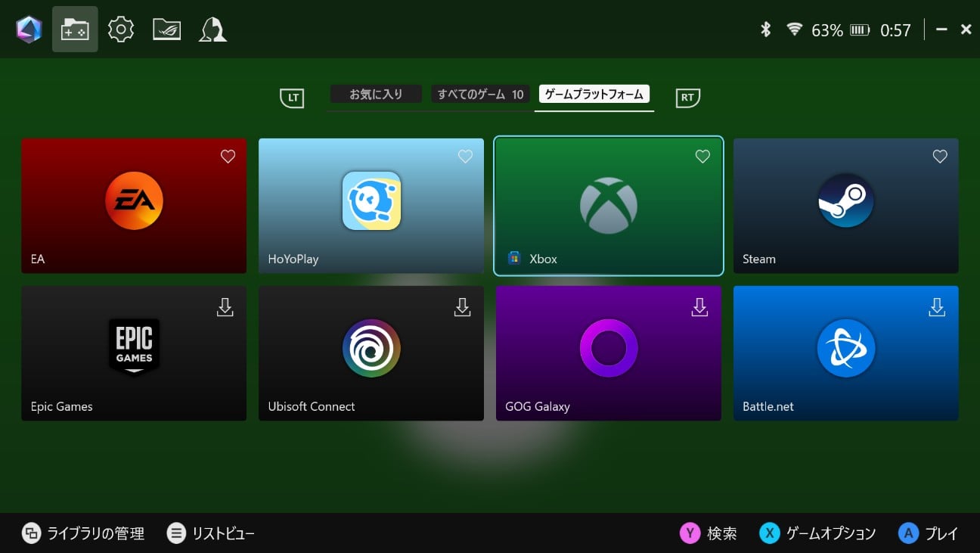Click the 検索 search button

709,533
